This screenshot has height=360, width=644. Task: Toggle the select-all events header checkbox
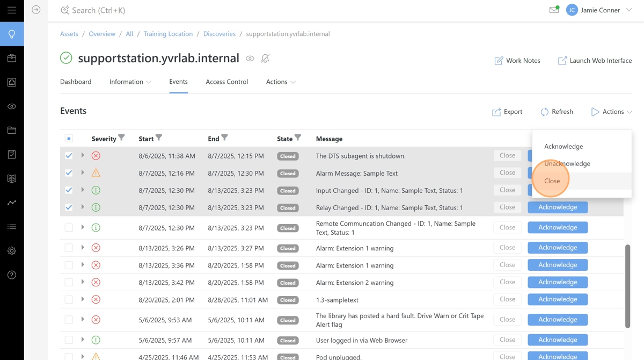pos(69,139)
